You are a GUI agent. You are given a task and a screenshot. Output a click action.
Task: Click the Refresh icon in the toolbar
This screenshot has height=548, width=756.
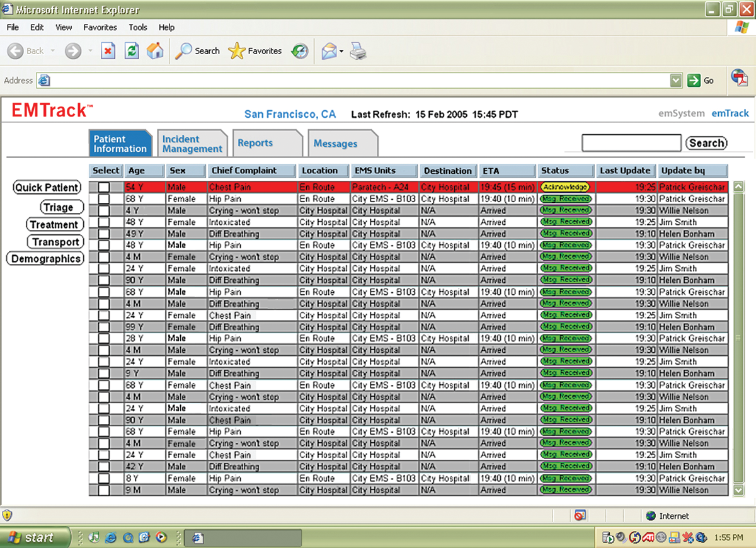coord(132,52)
